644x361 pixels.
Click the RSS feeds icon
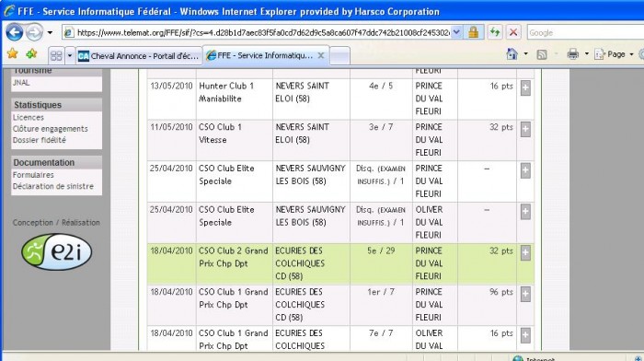click(542, 54)
